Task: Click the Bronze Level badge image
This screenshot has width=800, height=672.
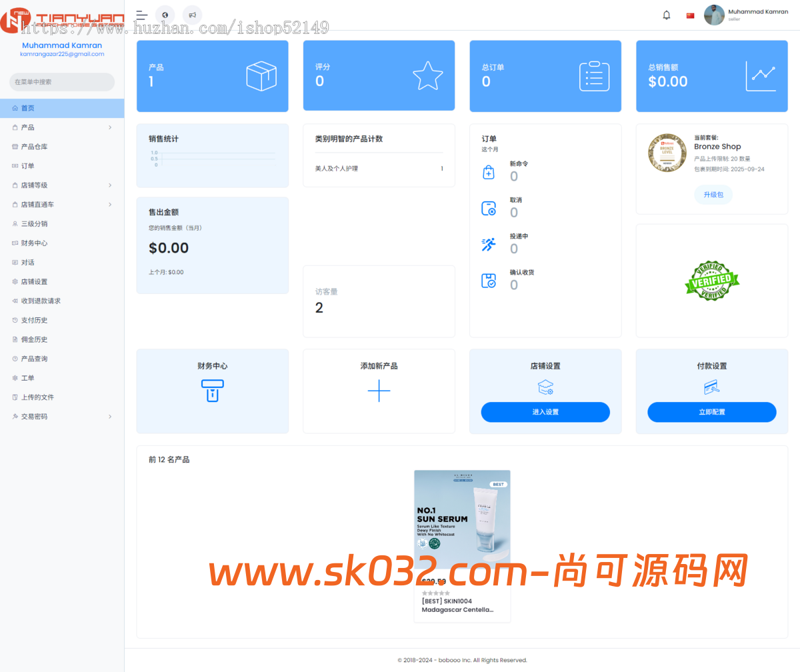Action: pos(667,153)
